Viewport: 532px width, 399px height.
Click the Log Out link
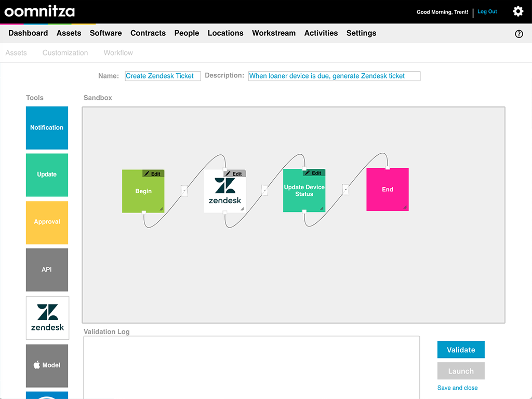pyautogui.click(x=487, y=12)
